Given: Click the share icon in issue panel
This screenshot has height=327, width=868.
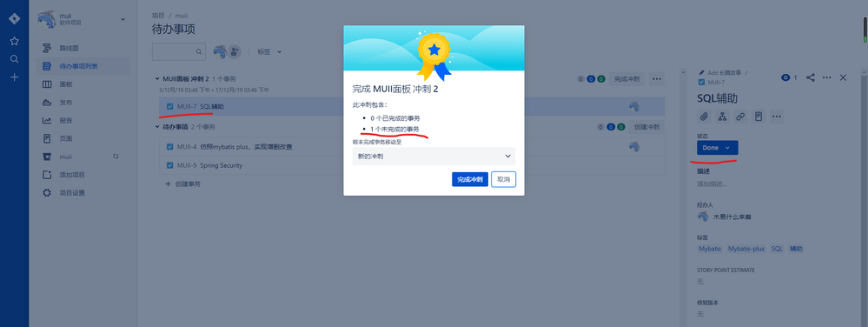Looking at the screenshot, I should tap(811, 77).
